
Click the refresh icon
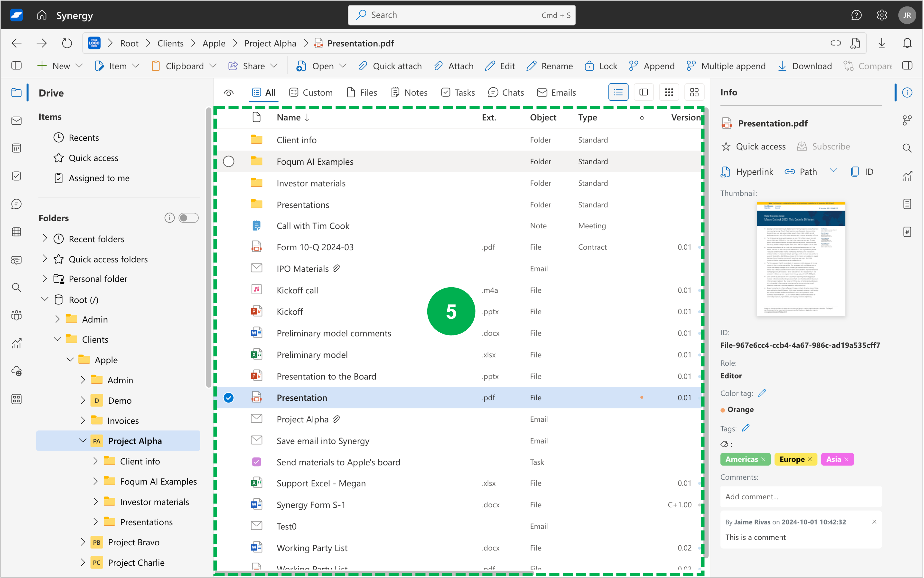67,43
